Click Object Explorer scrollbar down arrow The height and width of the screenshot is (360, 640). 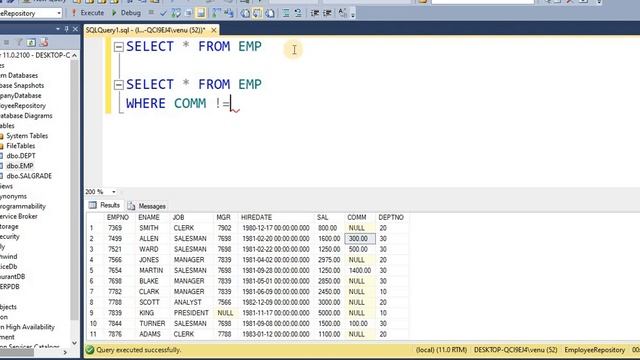(74, 343)
